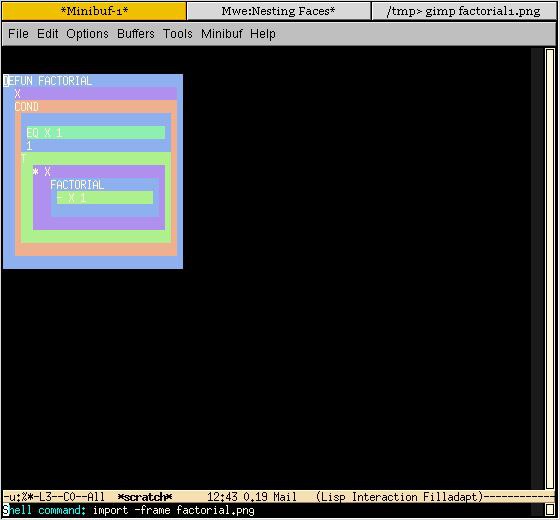
Task: Click the EQ X 1 green line
Action: click(96, 132)
